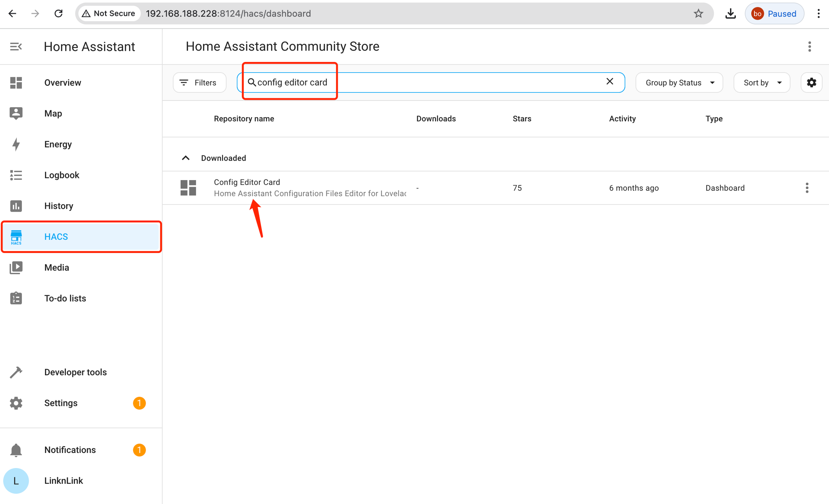Screen dimensions: 829x504
Task: Click the Filters button
Action: tap(199, 83)
